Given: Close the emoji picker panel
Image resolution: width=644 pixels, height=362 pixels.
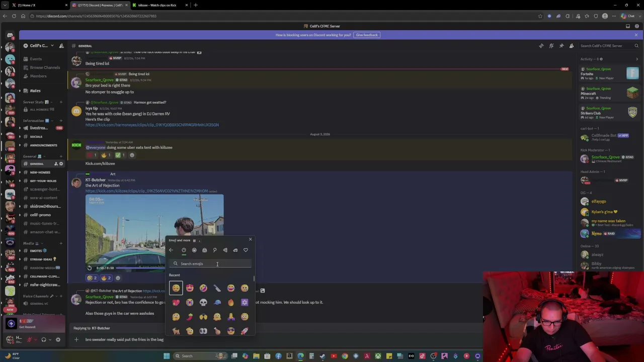Looking at the screenshot, I should pos(250,239).
